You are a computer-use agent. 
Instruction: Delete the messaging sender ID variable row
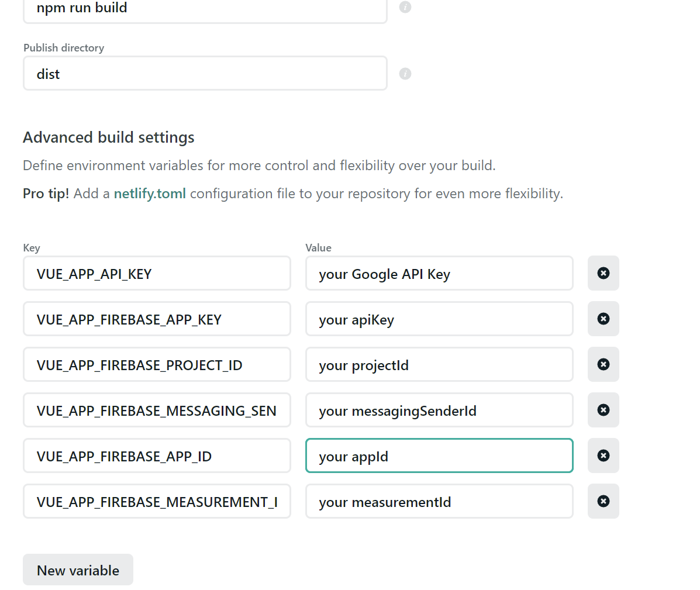(603, 410)
